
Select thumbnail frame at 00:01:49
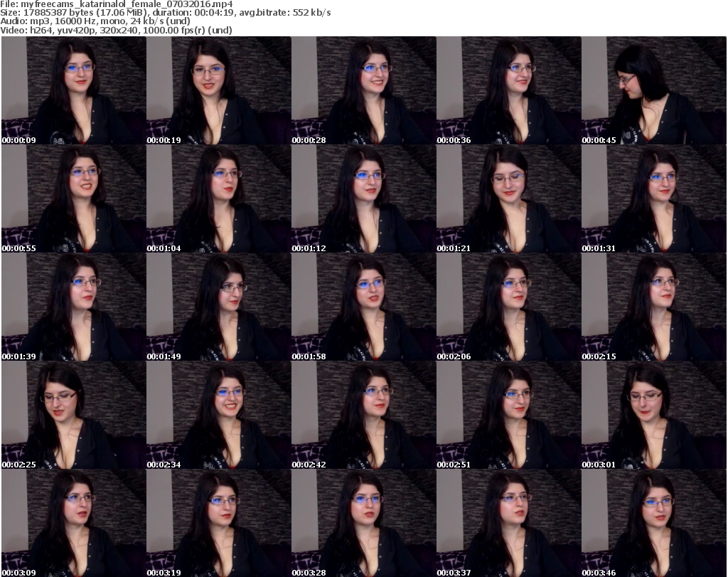[x=219, y=307]
